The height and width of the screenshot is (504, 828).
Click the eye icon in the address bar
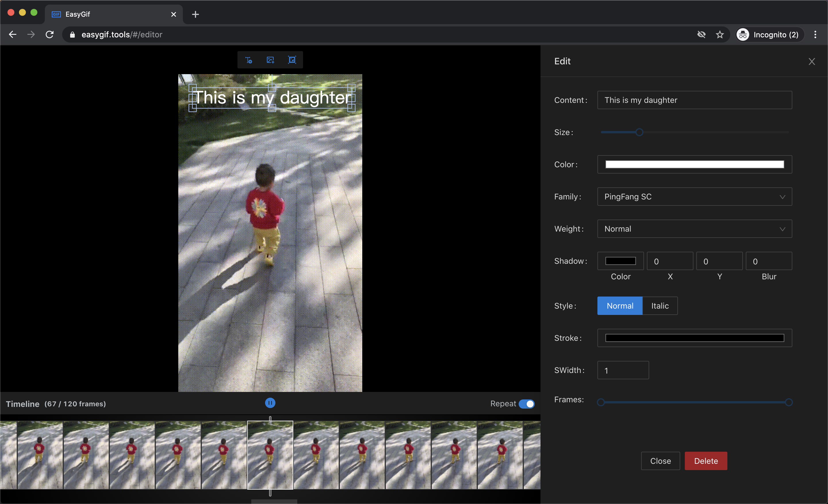pyautogui.click(x=701, y=34)
